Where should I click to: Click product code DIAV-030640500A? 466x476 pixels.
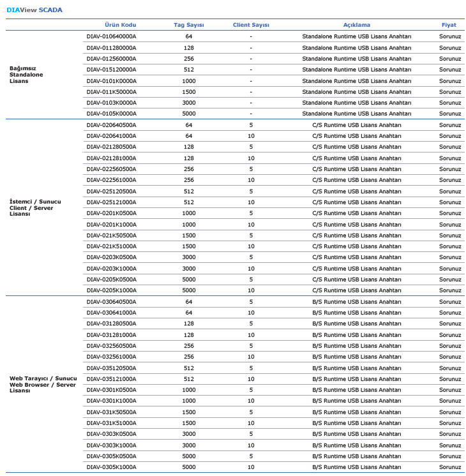pos(111,302)
